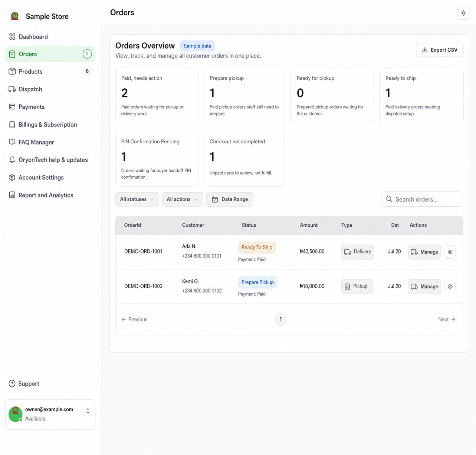The image size is (476, 455).
Task: Click the Status column header
Action: click(249, 225)
